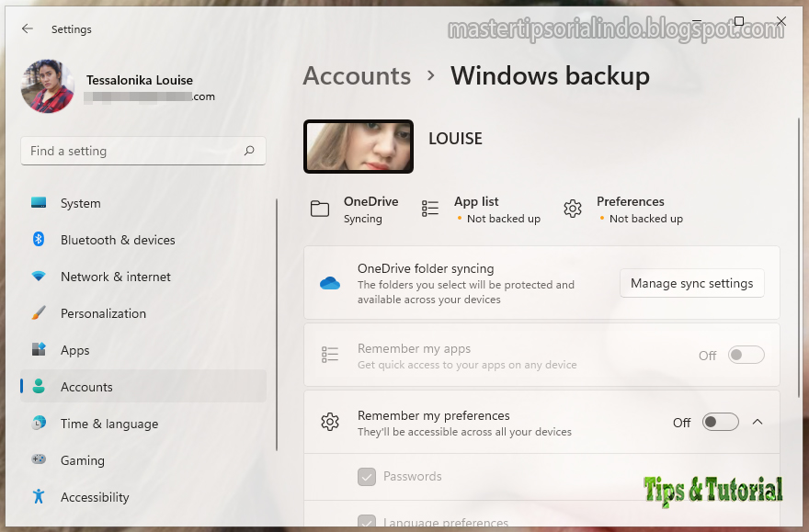
Task: Open Apps settings category
Action: click(x=143, y=350)
